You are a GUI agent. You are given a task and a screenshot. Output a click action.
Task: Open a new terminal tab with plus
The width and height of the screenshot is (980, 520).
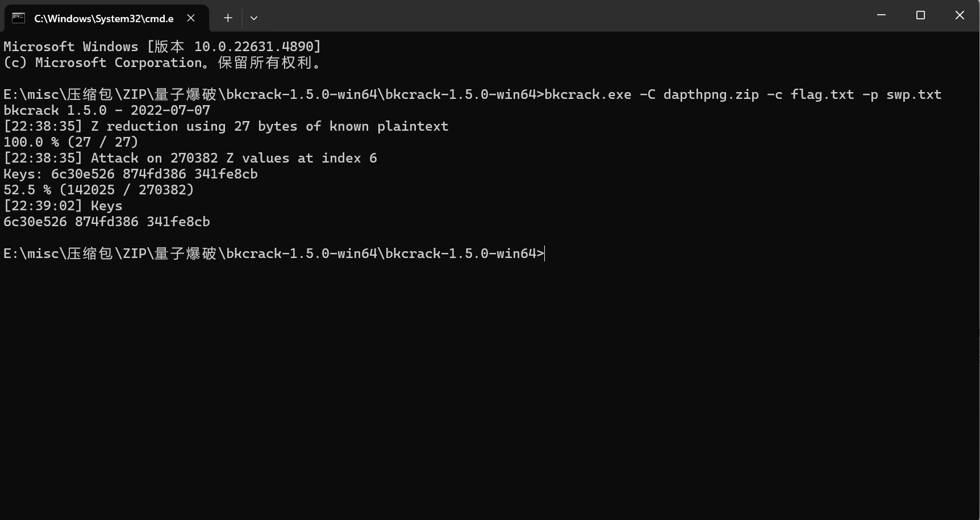pos(228,18)
